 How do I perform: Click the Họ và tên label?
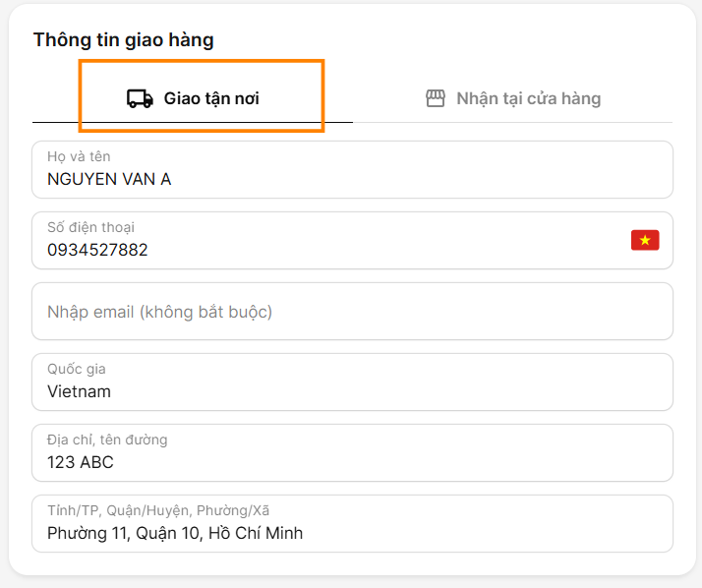(x=79, y=157)
